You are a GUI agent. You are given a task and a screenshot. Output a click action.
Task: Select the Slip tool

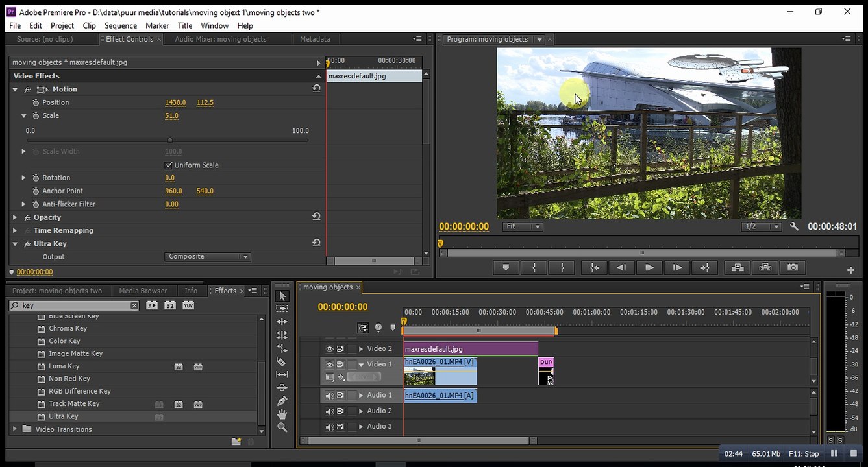[282, 374]
